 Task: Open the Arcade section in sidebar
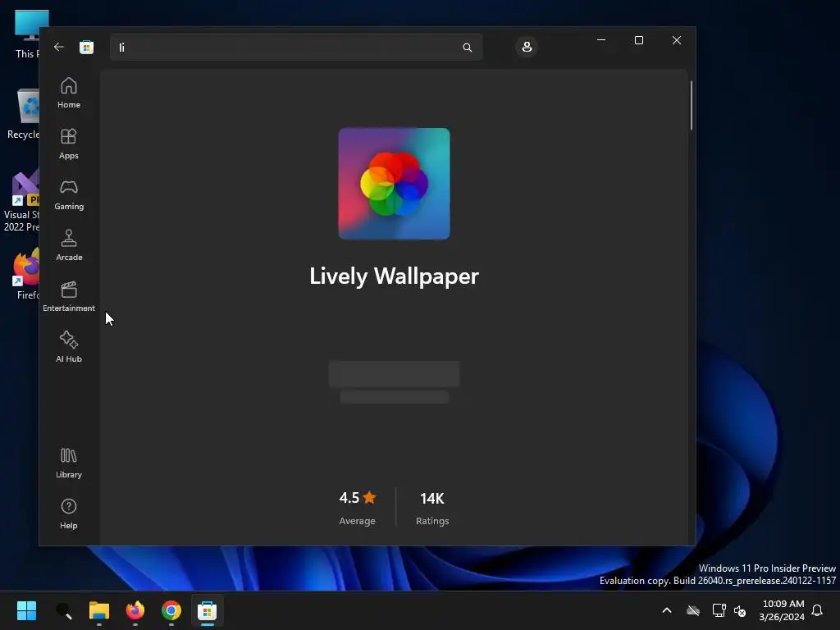tap(69, 246)
